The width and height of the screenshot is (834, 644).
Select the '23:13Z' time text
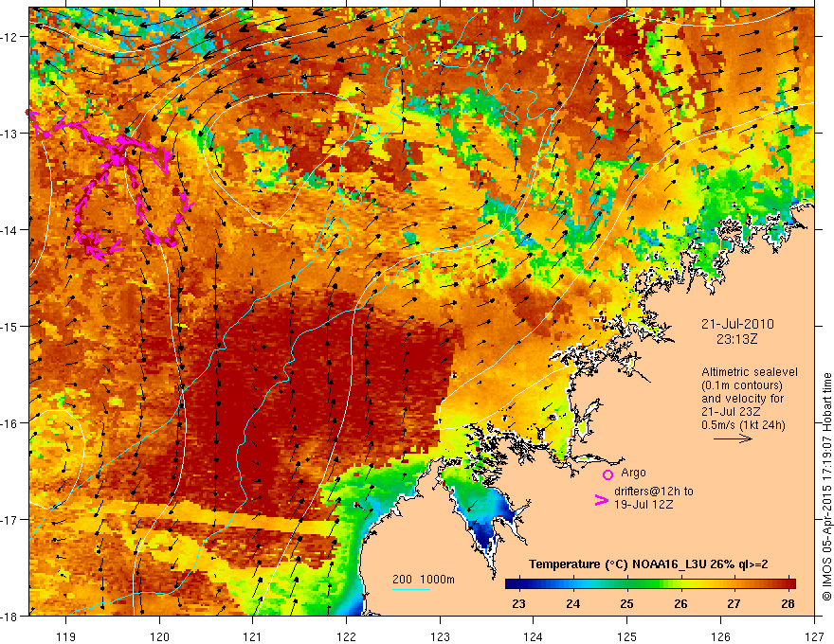(x=736, y=339)
